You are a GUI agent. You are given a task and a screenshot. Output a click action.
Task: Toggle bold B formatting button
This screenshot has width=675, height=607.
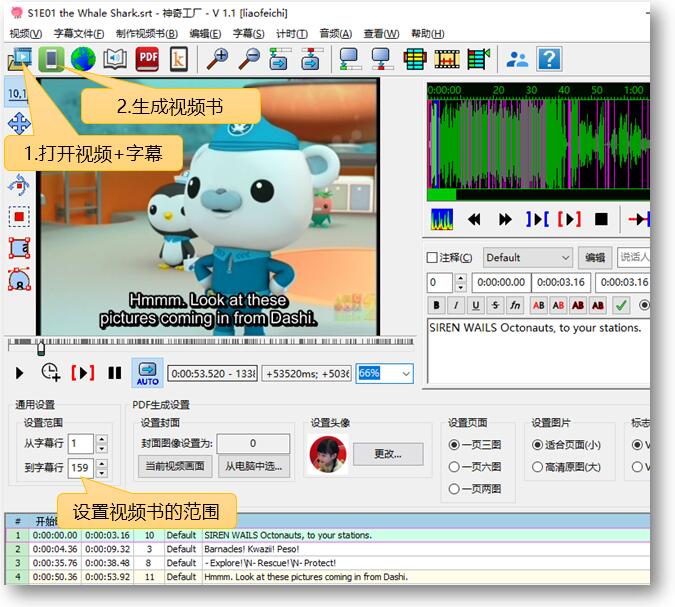(437, 305)
